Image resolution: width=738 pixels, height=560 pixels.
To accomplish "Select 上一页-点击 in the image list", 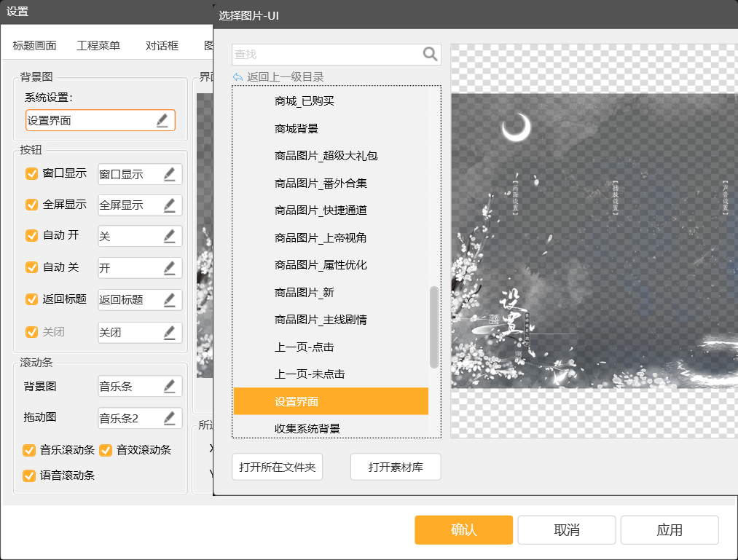I will tap(304, 347).
